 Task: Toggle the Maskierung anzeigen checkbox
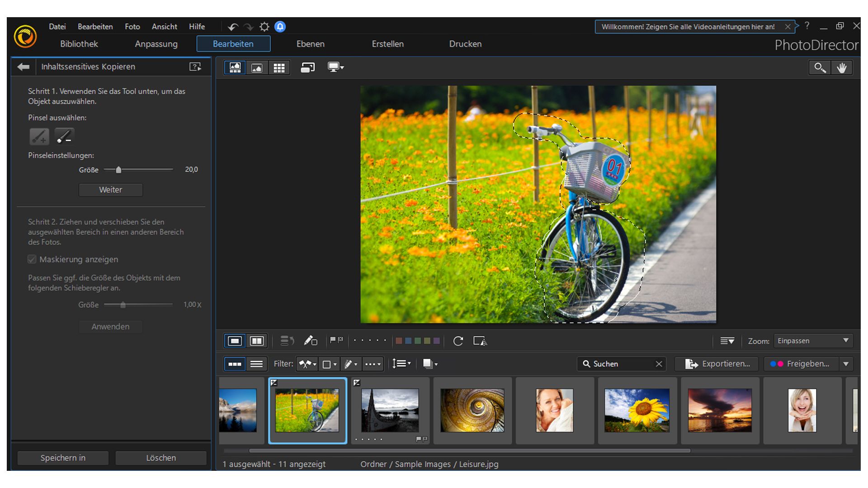(x=32, y=259)
